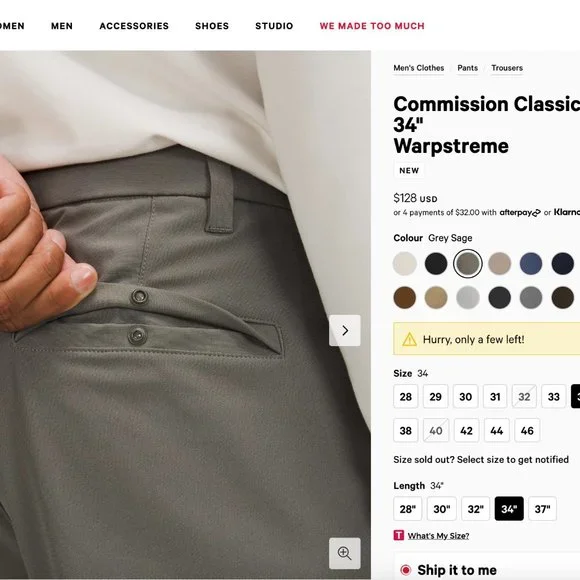Click the True Fit 'T' size icon

(398, 535)
